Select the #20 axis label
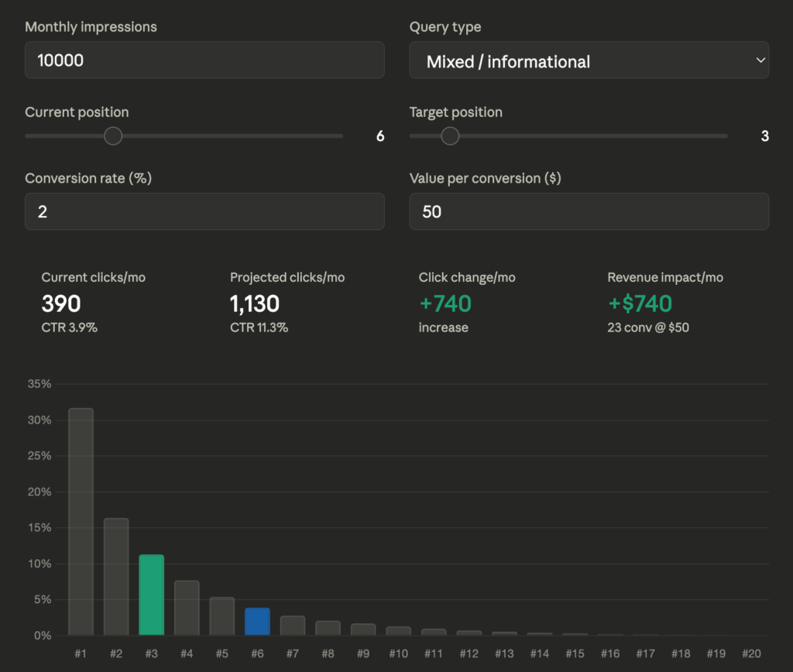The image size is (793, 672). pyautogui.click(x=752, y=653)
